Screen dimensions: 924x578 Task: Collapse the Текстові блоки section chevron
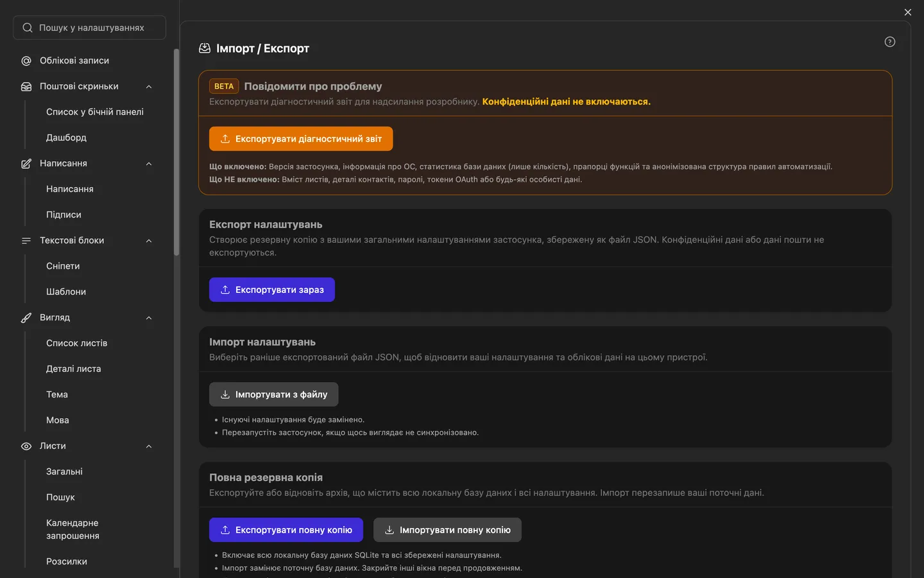[x=149, y=241]
